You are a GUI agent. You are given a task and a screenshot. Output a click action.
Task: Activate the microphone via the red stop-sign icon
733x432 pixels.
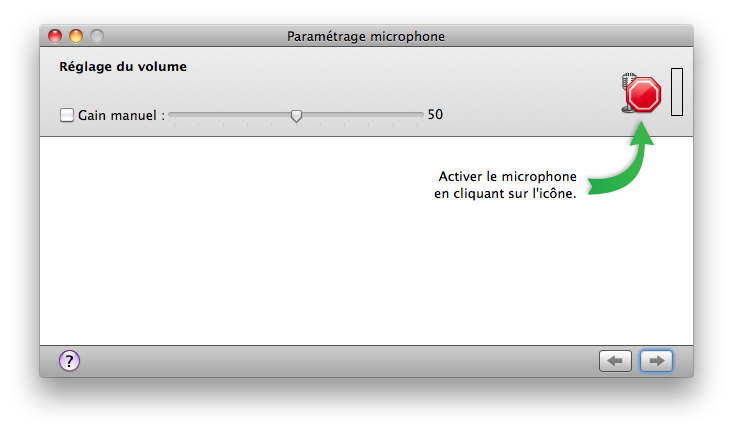coord(642,94)
